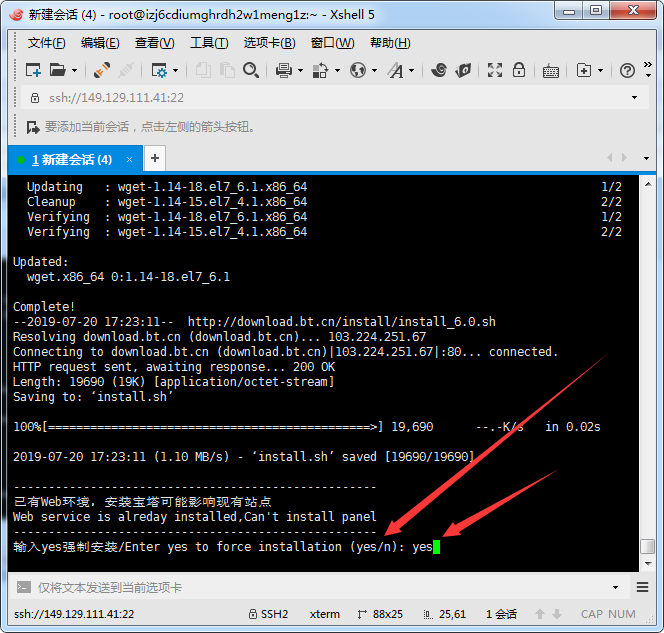Launch Xftp from the toolbar

tap(463, 70)
